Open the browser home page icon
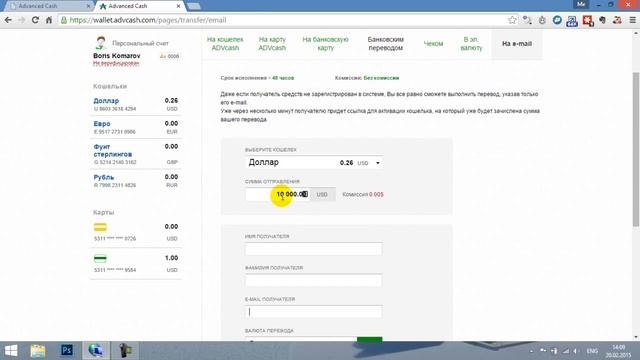Screen dimensions: 640x360 point(49,20)
